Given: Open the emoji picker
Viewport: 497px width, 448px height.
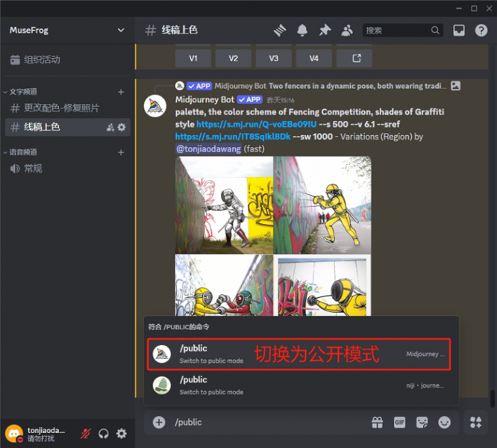Looking at the screenshot, I should pyautogui.click(x=444, y=423).
